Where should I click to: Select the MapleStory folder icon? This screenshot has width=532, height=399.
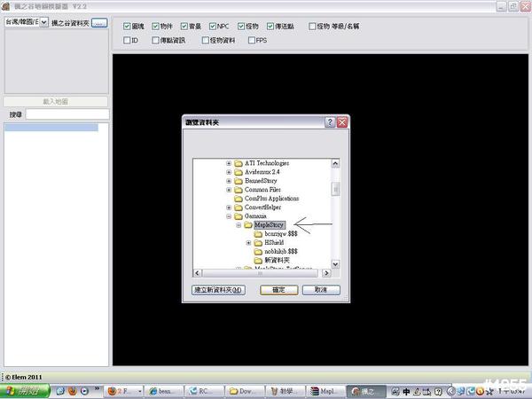click(248, 225)
